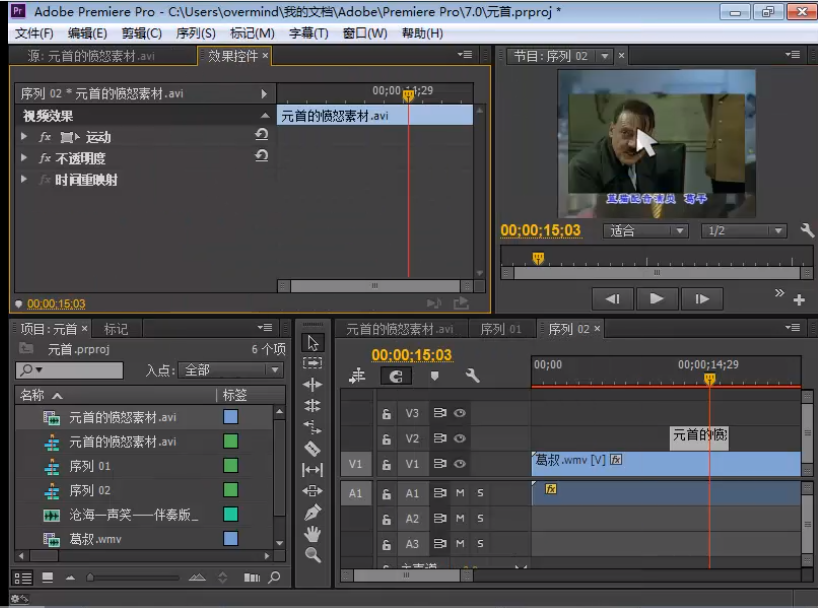Step forward one frame
The width and height of the screenshot is (818, 608).
(x=702, y=299)
